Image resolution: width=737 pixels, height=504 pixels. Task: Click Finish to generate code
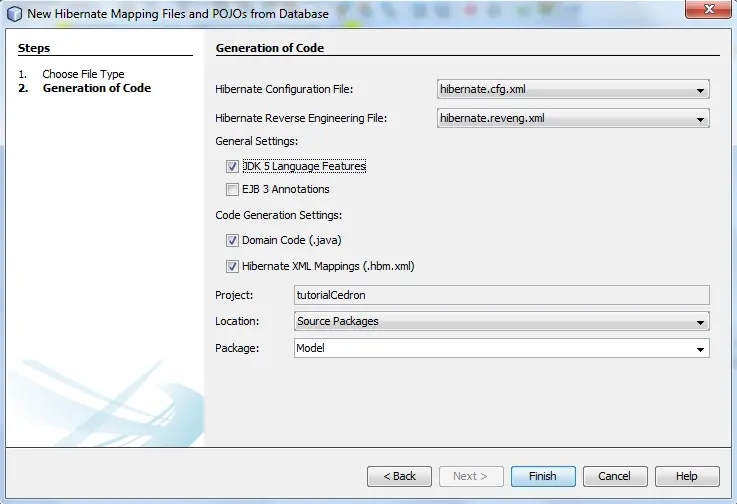(x=543, y=476)
